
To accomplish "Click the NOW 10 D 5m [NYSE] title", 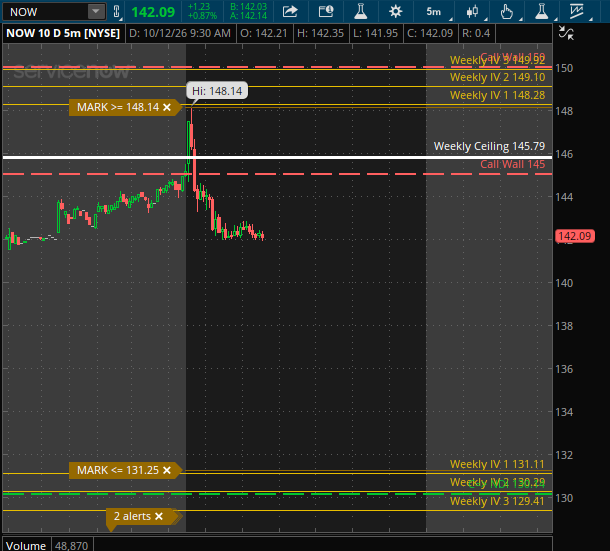I will 63,33.
